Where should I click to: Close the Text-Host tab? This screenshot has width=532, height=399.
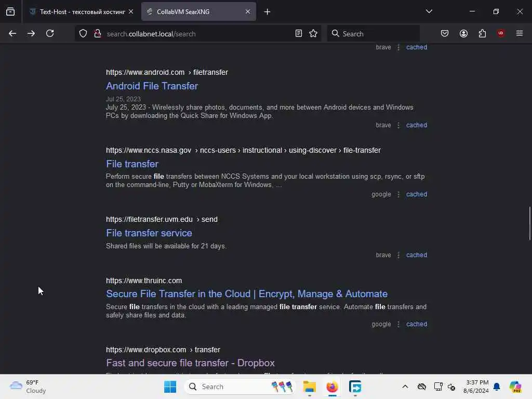[131, 11]
